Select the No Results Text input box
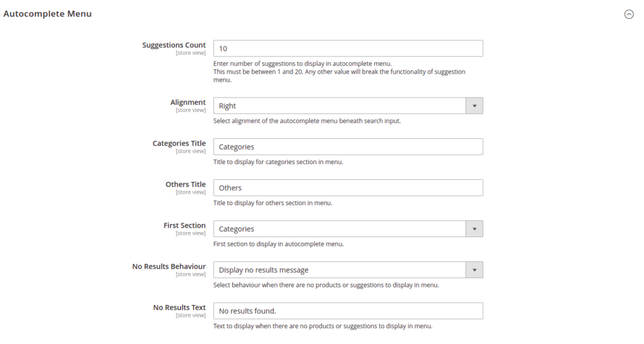The image size is (644, 344). point(348,311)
